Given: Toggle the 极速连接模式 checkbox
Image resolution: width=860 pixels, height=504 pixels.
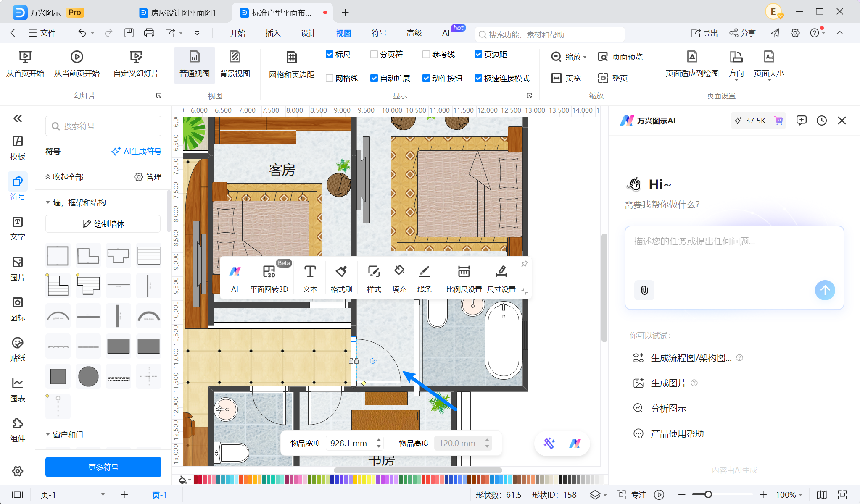Looking at the screenshot, I should click(478, 78).
